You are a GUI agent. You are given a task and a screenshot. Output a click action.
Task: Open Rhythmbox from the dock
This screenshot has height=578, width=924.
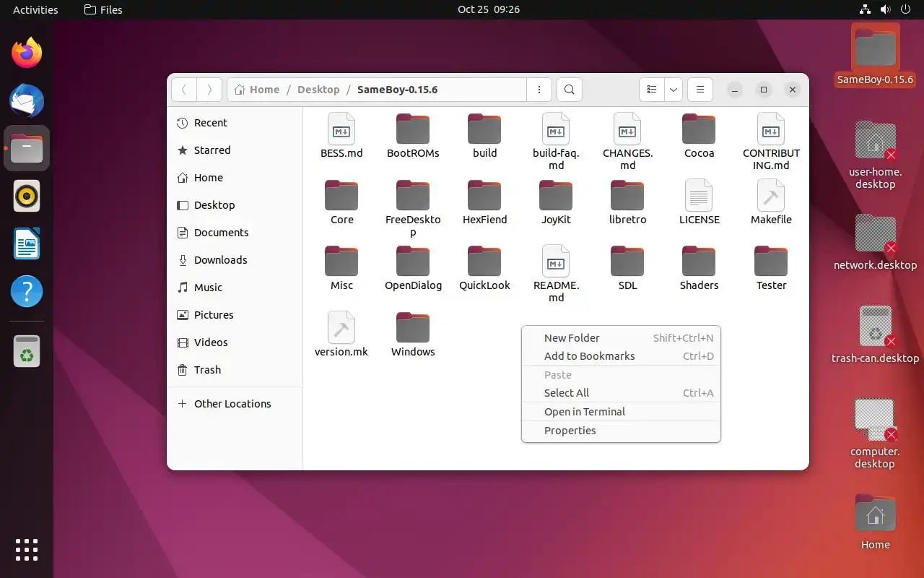click(27, 196)
